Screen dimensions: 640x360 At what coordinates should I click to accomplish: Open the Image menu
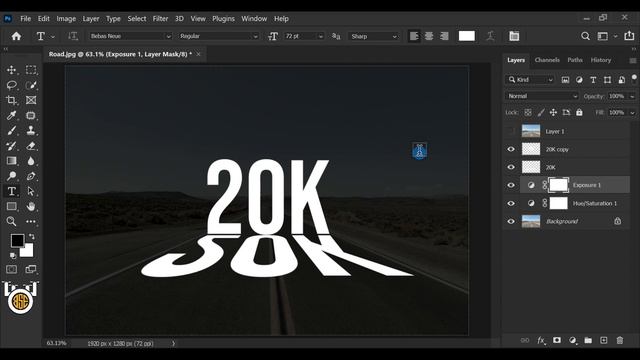tap(66, 19)
